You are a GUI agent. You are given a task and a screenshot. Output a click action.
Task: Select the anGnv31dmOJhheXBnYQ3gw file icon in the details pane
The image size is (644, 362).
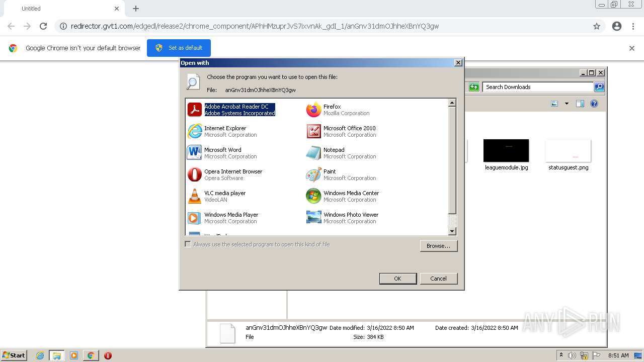click(x=227, y=333)
